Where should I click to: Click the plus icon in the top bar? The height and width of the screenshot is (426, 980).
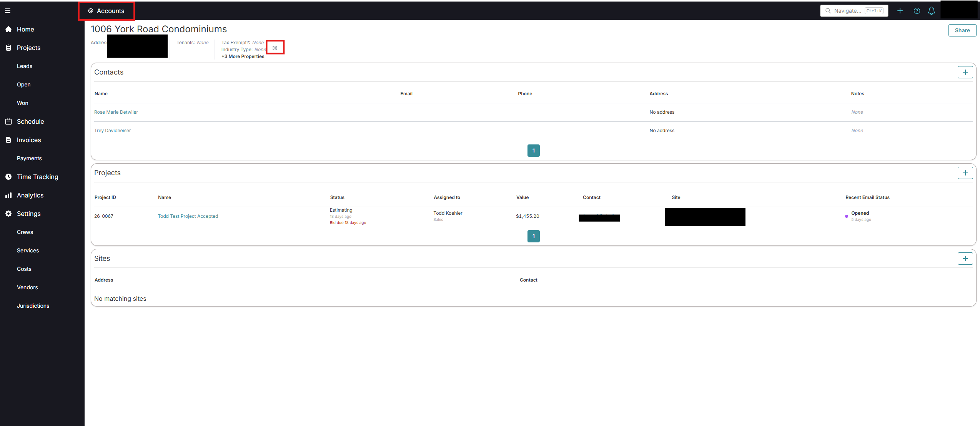click(900, 11)
